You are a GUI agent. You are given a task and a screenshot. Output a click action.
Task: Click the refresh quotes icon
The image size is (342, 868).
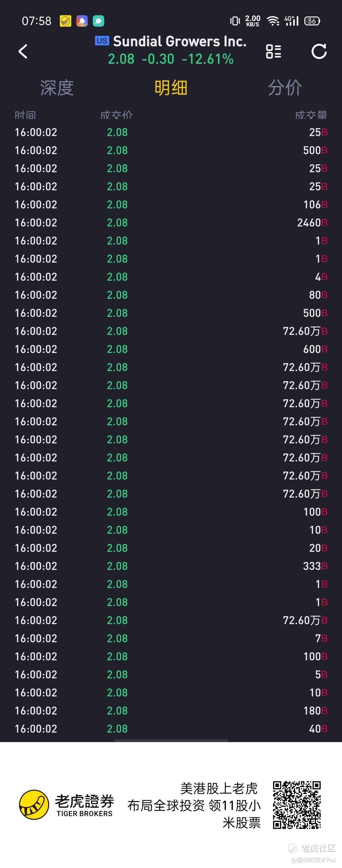point(319,51)
